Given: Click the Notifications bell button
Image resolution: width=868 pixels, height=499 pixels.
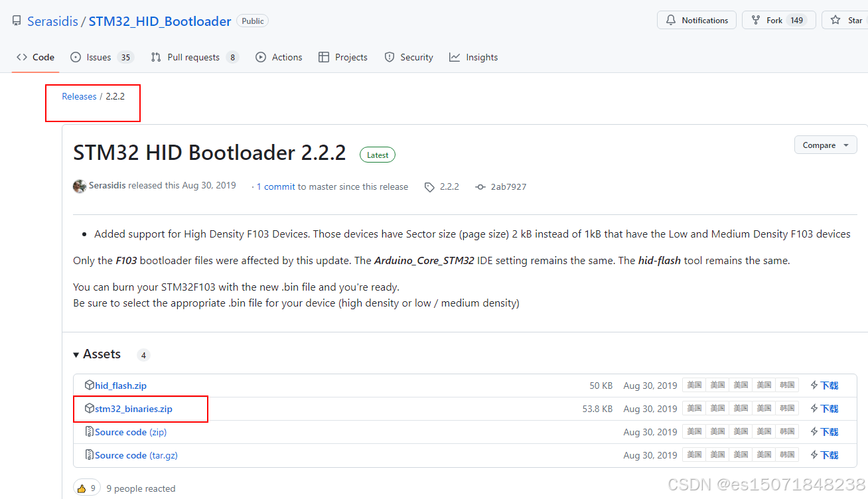Looking at the screenshot, I should (x=697, y=21).
